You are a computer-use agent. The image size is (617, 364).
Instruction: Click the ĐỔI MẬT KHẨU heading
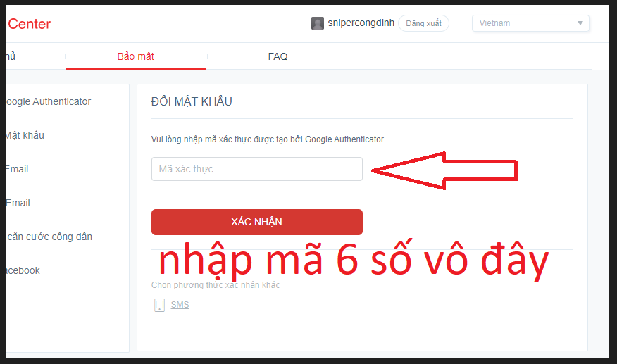tap(192, 101)
